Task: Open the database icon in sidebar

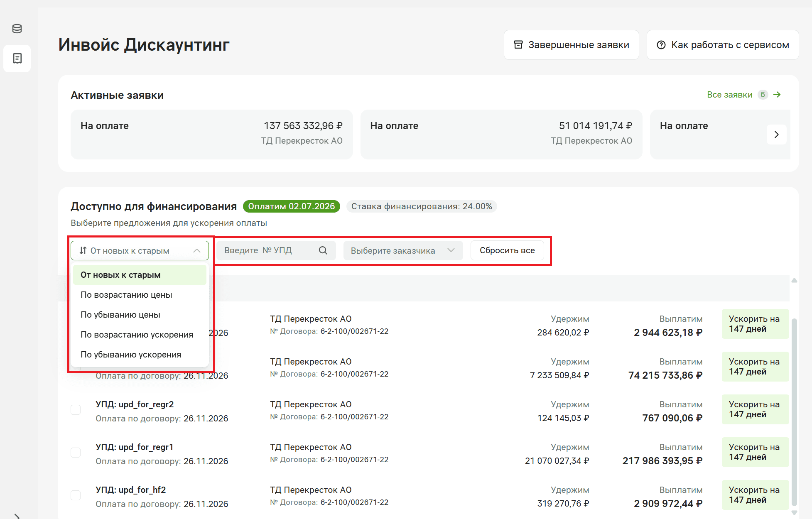Action: pos(17,29)
